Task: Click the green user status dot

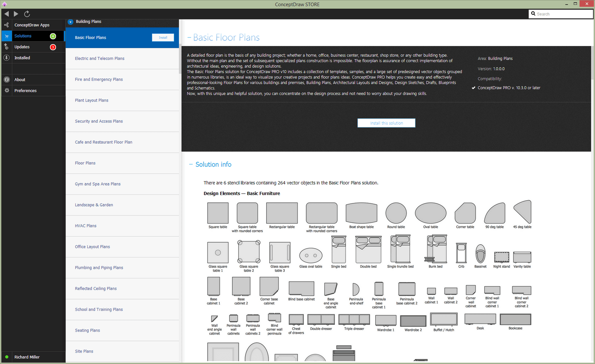Action: pos(7,357)
